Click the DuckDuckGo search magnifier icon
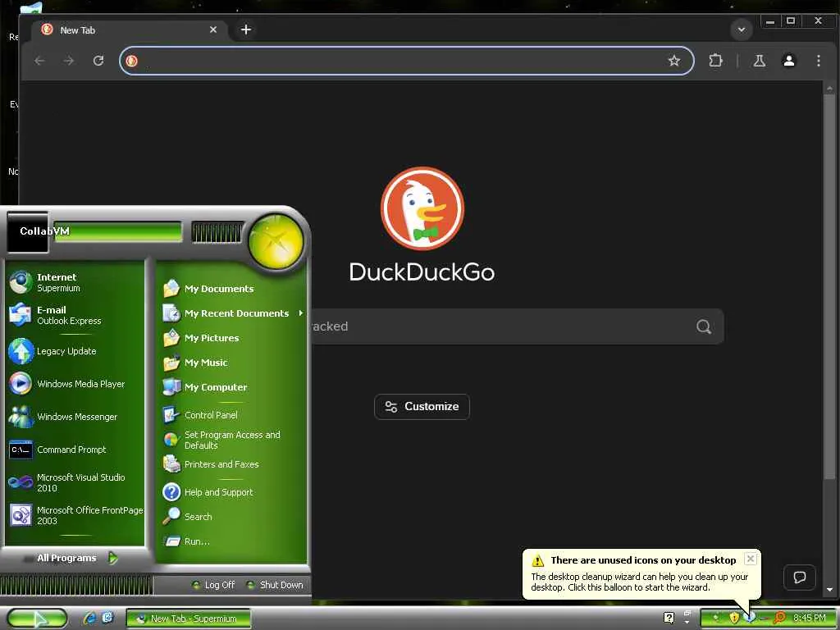This screenshot has width=840, height=630. (x=704, y=326)
